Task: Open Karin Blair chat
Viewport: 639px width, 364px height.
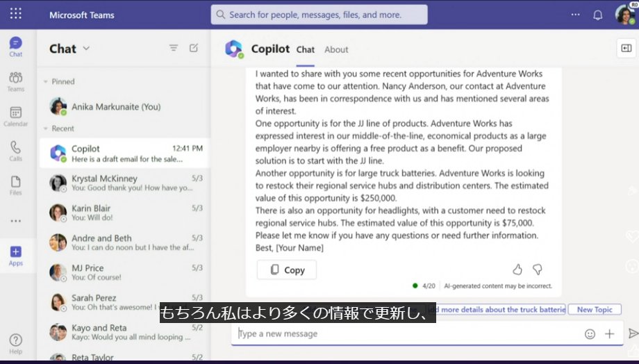Action: [x=124, y=213]
